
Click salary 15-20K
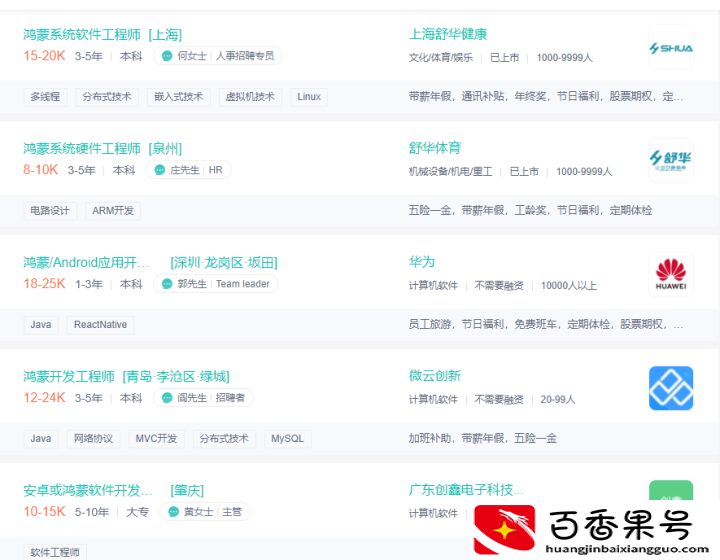point(45,56)
